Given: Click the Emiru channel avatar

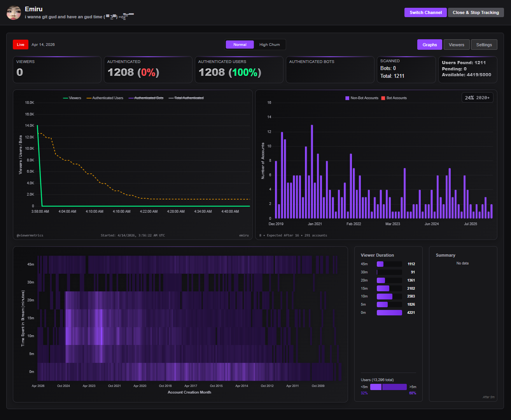Looking at the screenshot, I should coord(14,13).
